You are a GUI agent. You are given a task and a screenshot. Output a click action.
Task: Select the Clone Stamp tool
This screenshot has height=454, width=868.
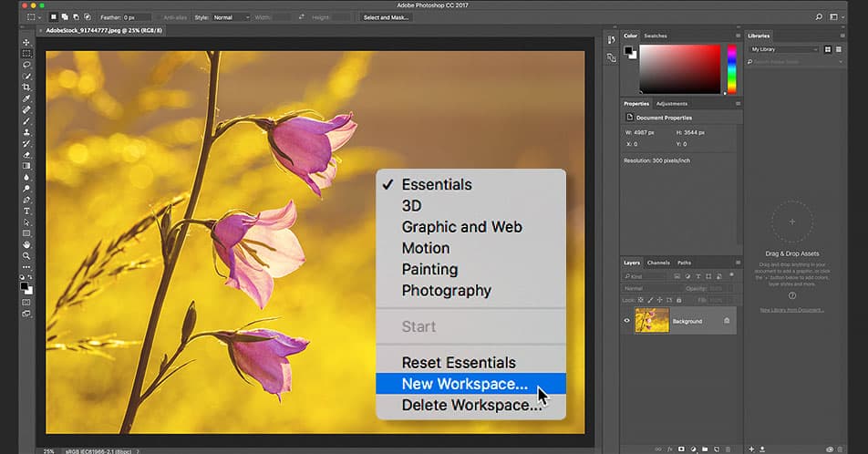click(x=26, y=132)
